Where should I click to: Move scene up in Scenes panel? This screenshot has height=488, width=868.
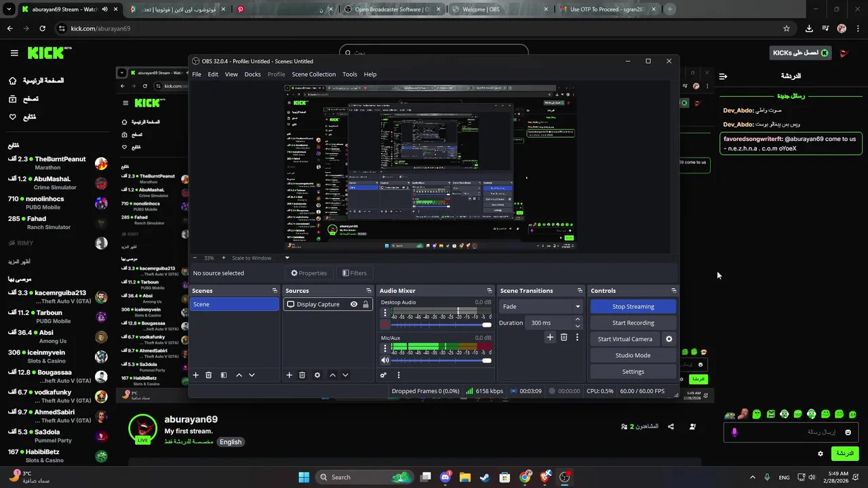(x=239, y=375)
